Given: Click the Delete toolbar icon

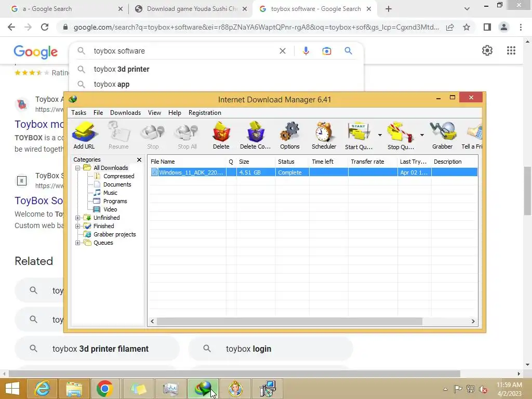Looking at the screenshot, I should pyautogui.click(x=221, y=136).
